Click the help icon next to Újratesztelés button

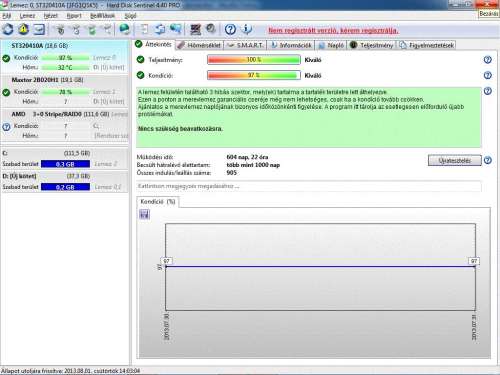pos(487,160)
